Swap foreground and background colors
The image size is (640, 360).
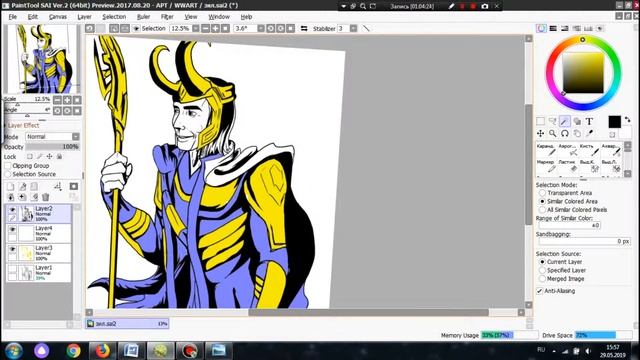click(627, 120)
